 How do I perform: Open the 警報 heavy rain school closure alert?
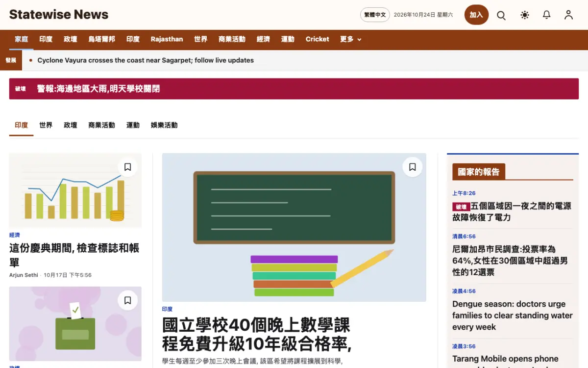(98, 89)
